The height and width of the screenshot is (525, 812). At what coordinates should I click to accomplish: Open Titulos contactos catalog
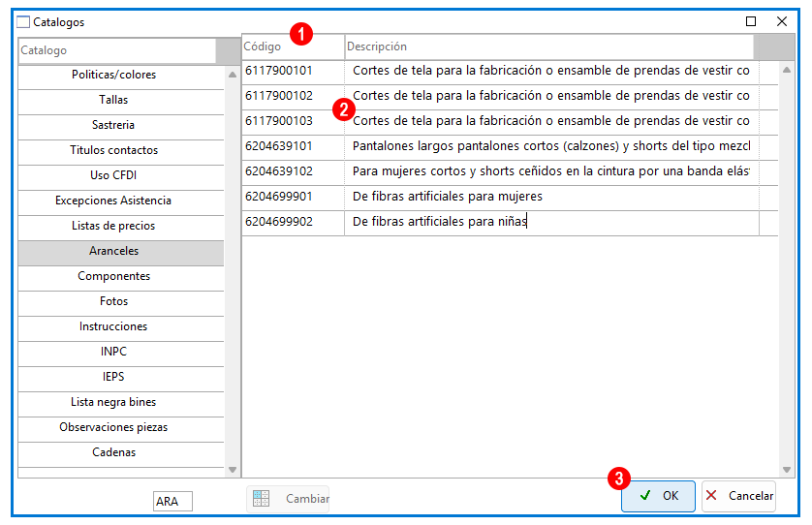coord(121,151)
